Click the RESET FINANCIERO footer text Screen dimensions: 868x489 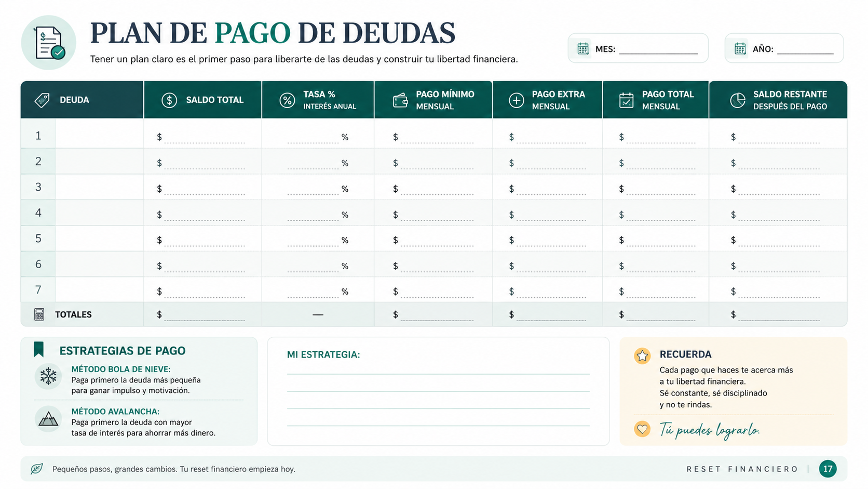click(742, 469)
